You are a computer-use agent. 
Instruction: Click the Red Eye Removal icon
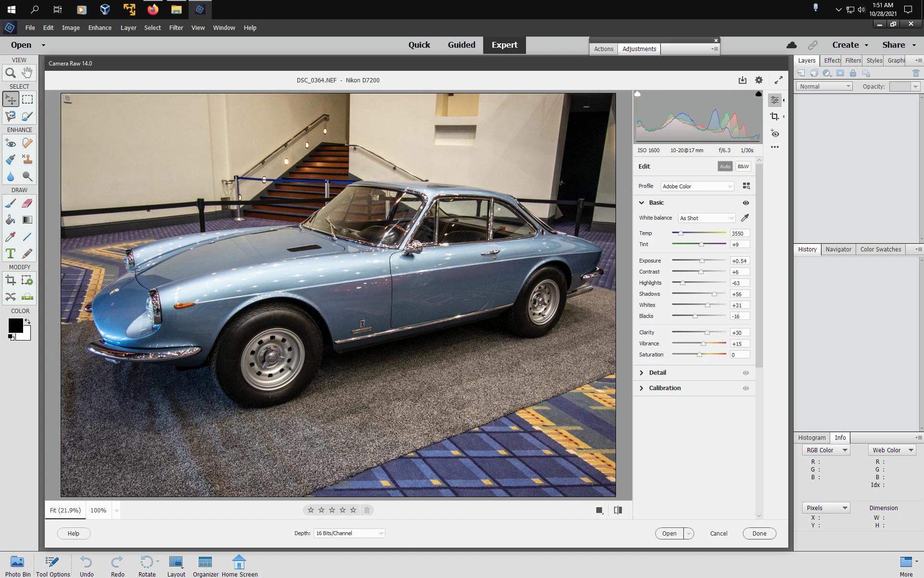coord(774,133)
